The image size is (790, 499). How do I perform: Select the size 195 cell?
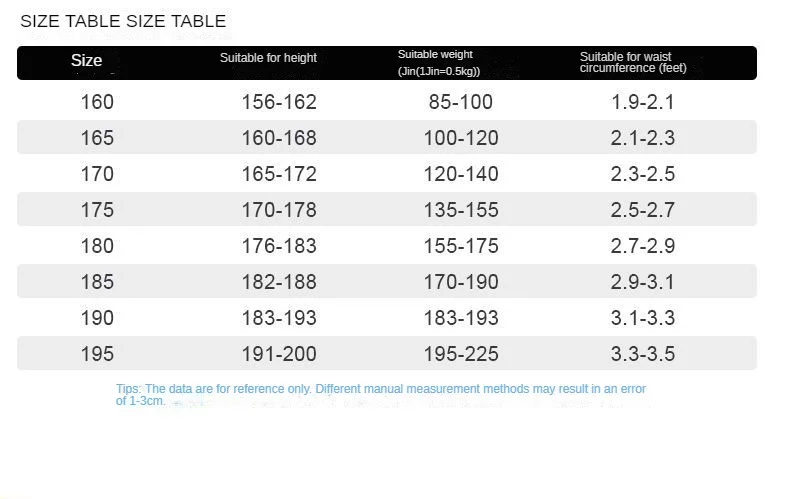(97, 354)
